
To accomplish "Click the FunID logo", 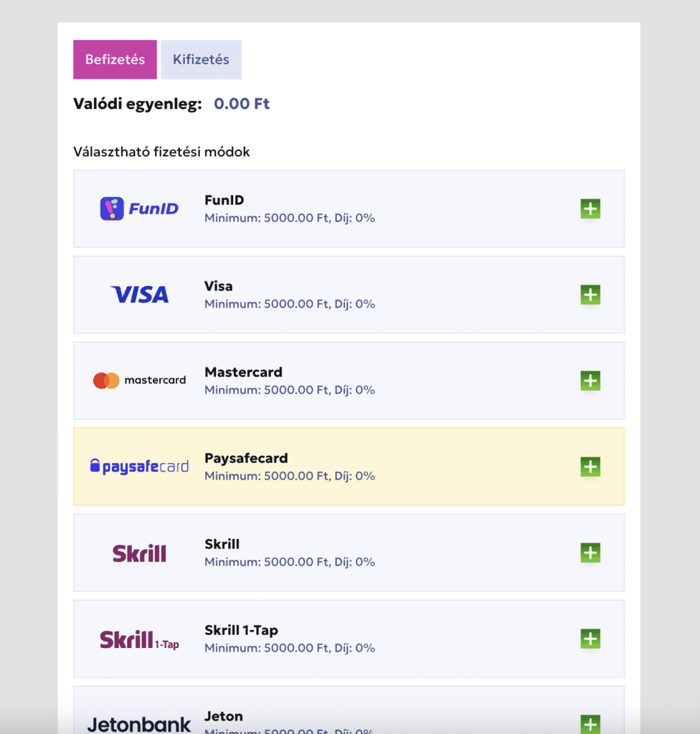I will click(139, 209).
